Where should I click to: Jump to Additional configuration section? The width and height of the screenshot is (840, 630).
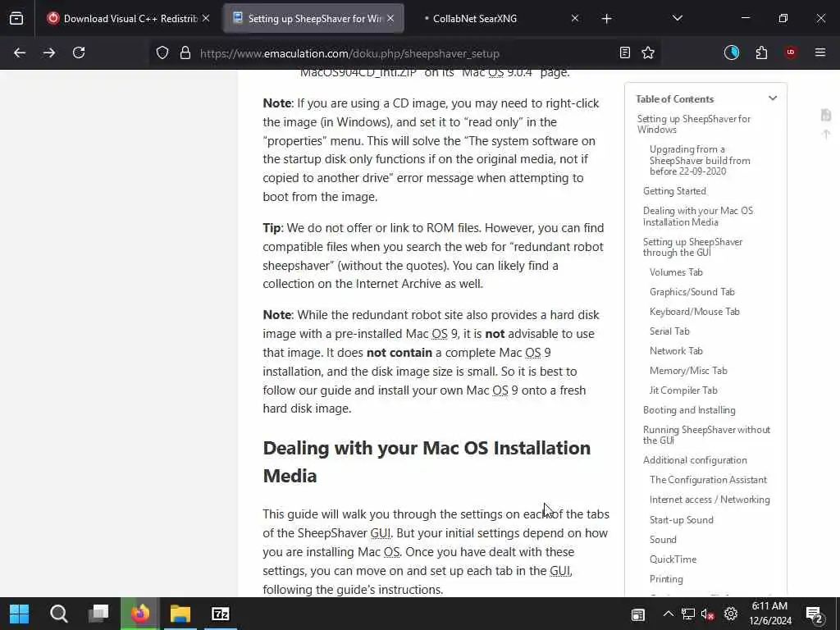pyautogui.click(x=695, y=460)
